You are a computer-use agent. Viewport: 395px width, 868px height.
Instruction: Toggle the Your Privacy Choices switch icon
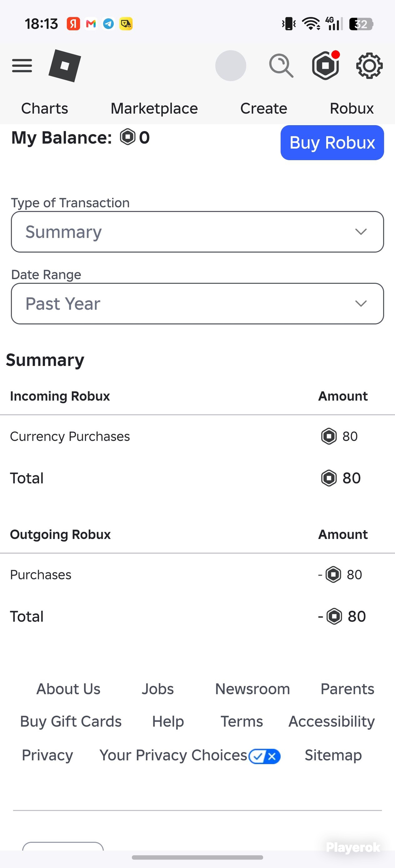coord(265,756)
